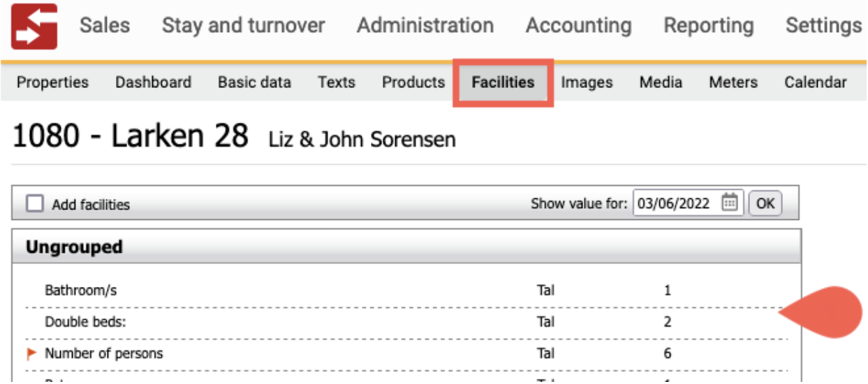Open the calendar picker icon

729,204
